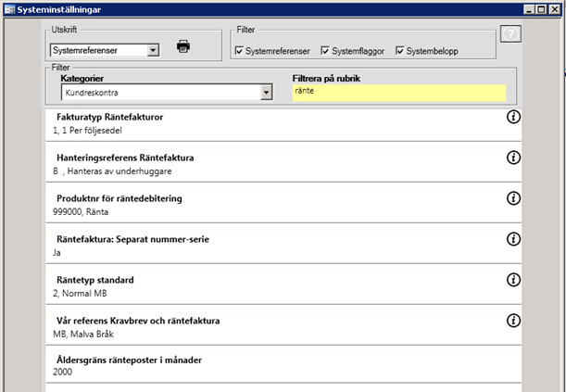
Task: Uncheck the Systemreferenser filter checkbox
Action: (x=239, y=50)
